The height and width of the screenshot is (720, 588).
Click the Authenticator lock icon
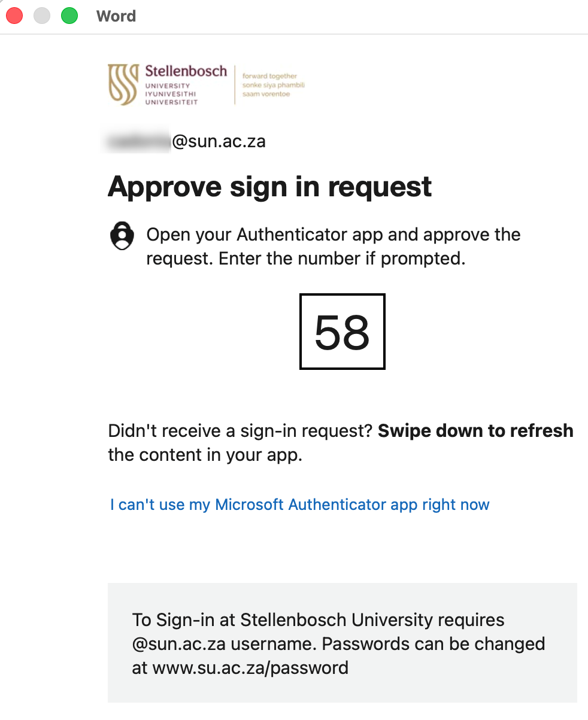(122, 235)
